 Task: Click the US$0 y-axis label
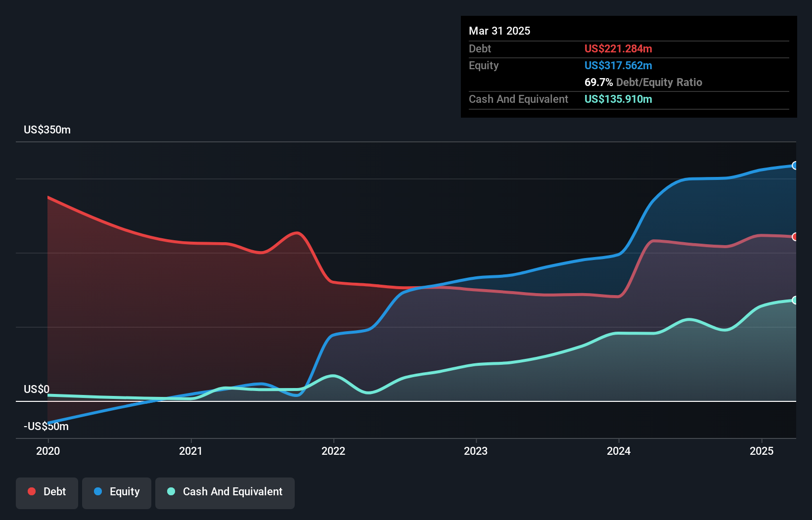pyautogui.click(x=37, y=390)
